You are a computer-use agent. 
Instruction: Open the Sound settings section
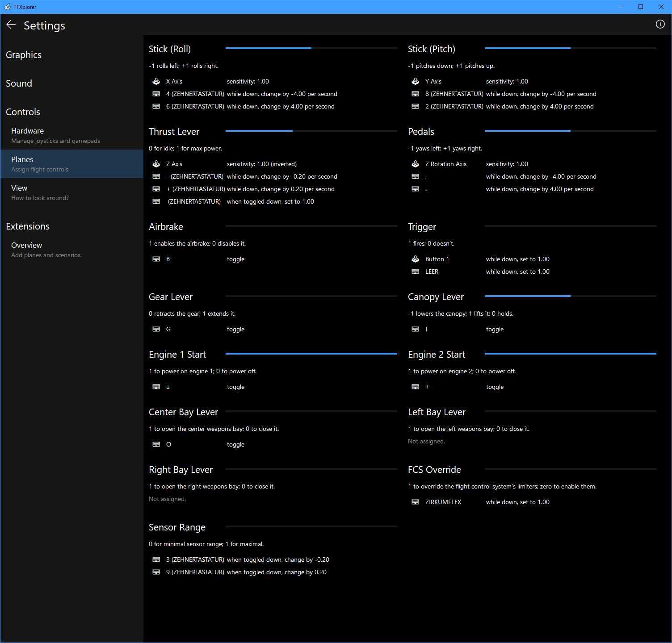pos(19,84)
